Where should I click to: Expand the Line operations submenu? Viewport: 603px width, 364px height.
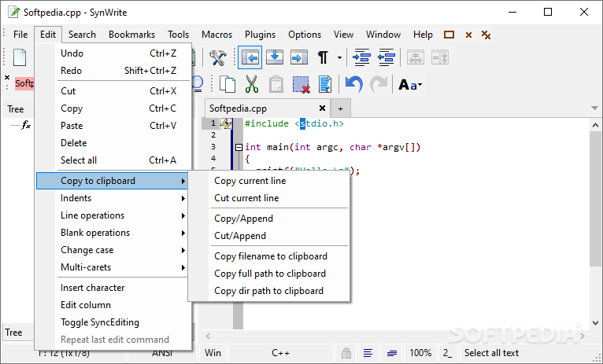click(113, 215)
